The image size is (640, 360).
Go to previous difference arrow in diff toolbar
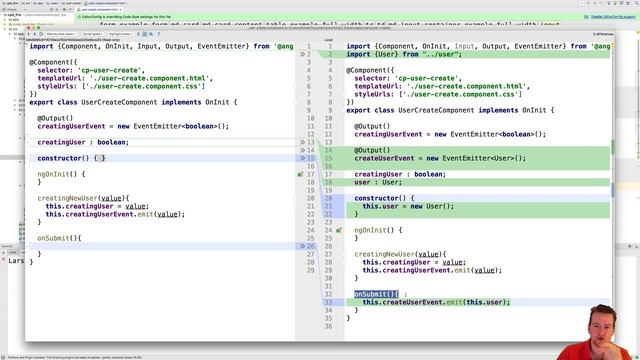point(29,34)
